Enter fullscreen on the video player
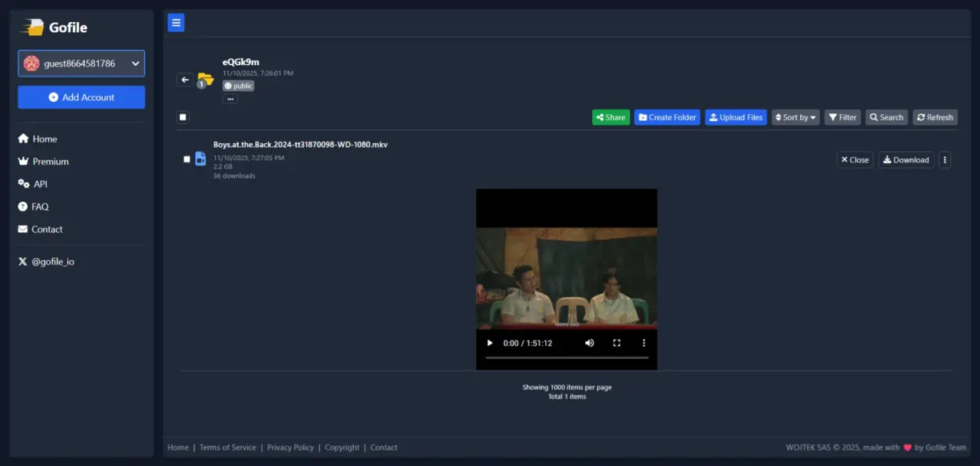The image size is (980, 466). tap(616, 343)
